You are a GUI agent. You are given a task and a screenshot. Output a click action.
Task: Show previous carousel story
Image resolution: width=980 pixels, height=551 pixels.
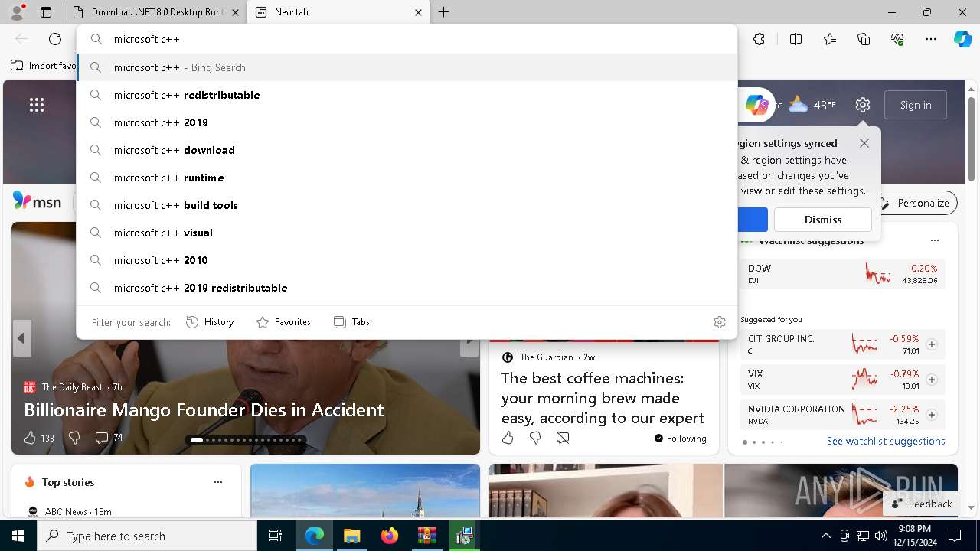tap(21, 338)
